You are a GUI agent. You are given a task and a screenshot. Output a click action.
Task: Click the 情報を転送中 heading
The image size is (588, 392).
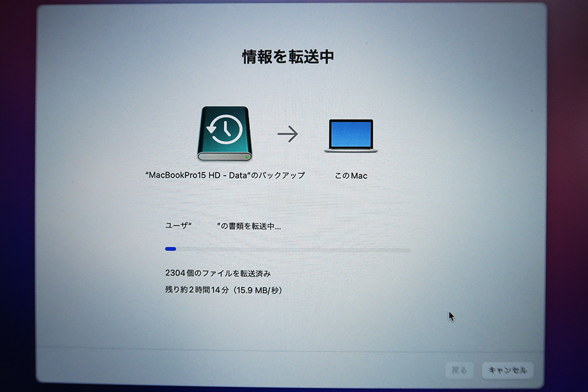(288, 56)
